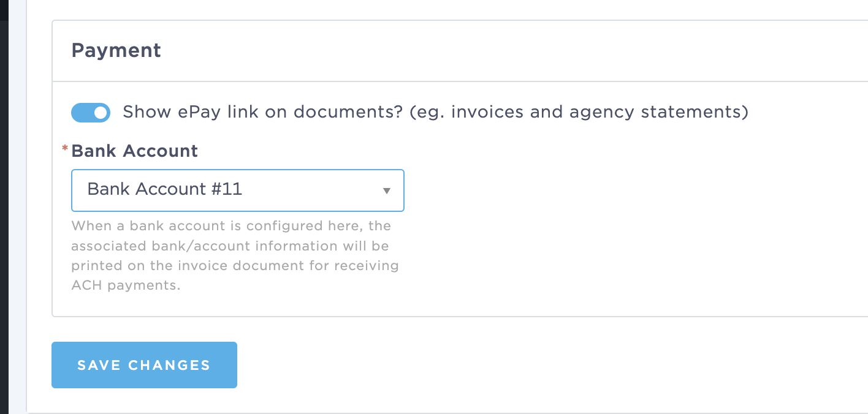Click the Payment section heading
The height and width of the screenshot is (414, 868).
point(116,50)
